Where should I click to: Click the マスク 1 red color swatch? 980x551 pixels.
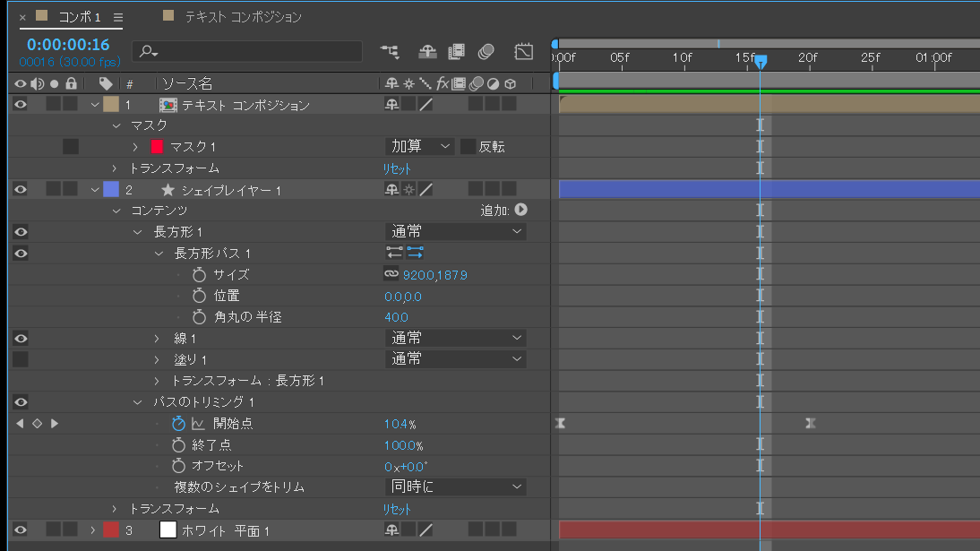click(158, 147)
